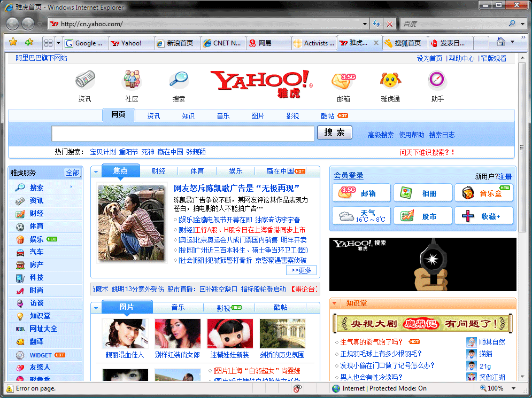Open the 资讯 newspaper icon
This screenshot has height=398, width=532.
point(85,79)
